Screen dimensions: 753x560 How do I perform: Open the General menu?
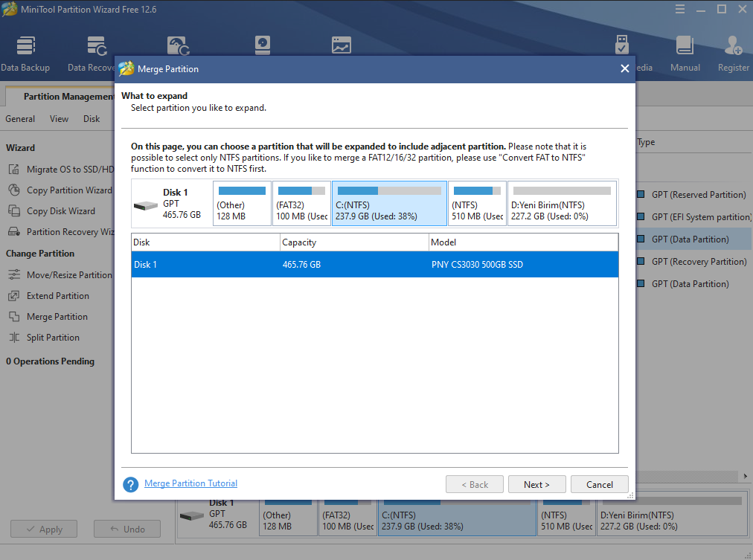pos(20,118)
